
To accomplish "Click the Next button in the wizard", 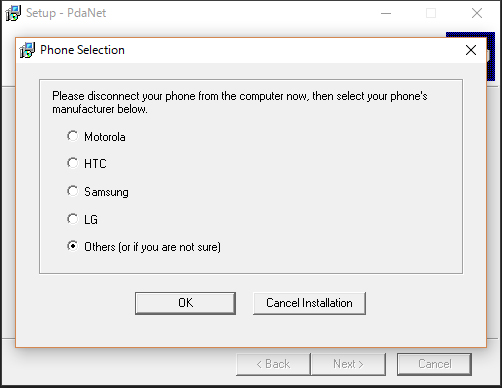I will tap(348, 364).
